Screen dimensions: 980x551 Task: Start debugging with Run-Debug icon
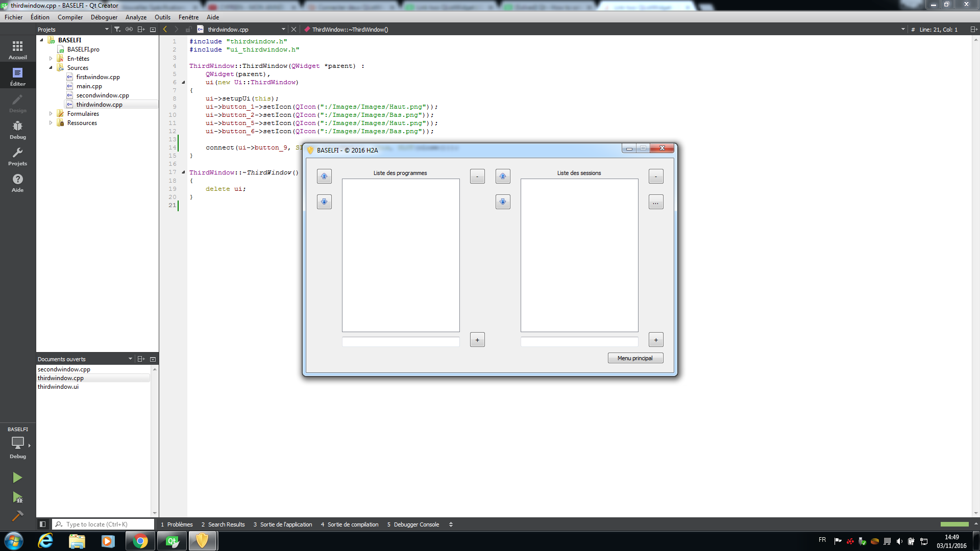[x=17, y=497]
